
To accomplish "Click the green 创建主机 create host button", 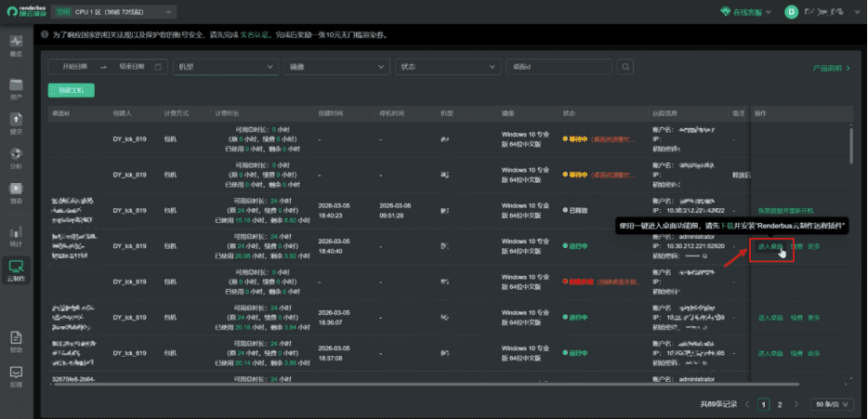I will coord(71,90).
